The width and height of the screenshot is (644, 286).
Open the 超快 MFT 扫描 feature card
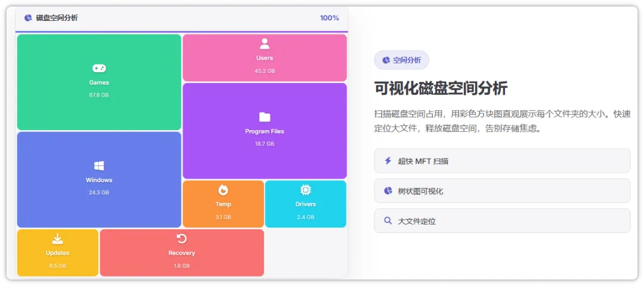502,161
